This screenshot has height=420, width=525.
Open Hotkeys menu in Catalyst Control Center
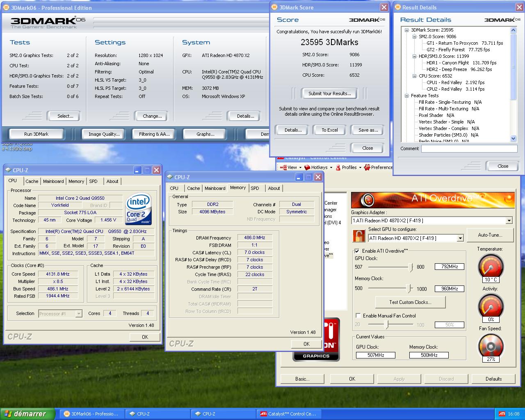[319, 167]
